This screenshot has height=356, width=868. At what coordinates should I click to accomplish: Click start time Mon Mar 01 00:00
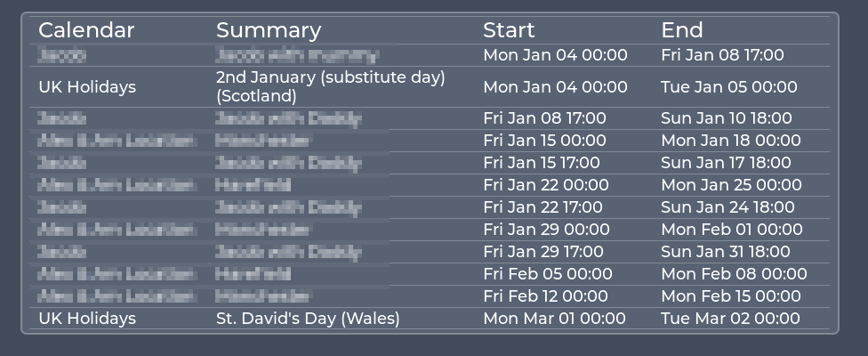coord(554,319)
